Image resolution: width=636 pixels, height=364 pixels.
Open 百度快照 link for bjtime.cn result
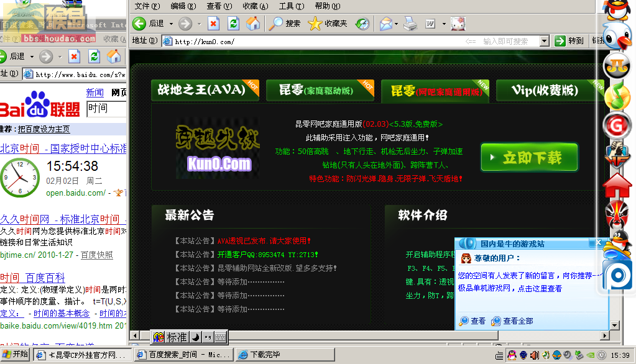tap(96, 255)
